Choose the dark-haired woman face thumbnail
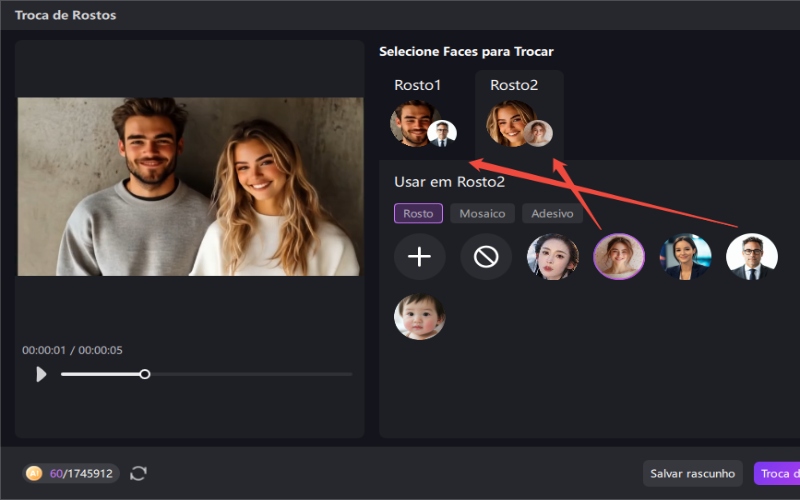 point(553,257)
